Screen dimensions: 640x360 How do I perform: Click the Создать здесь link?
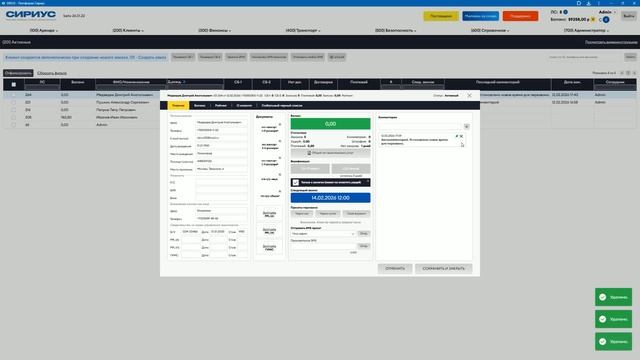point(152,57)
